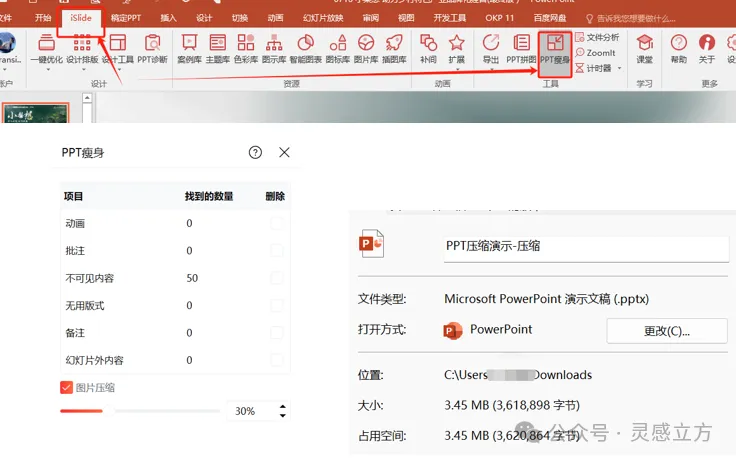This screenshot has height=462, width=736.
Task: Open the 课堂 learning icon
Action: (x=644, y=43)
